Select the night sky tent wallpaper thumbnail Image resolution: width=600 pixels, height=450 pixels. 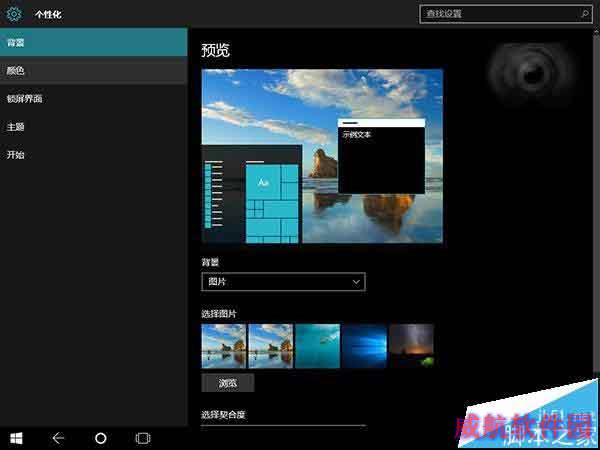pos(411,346)
